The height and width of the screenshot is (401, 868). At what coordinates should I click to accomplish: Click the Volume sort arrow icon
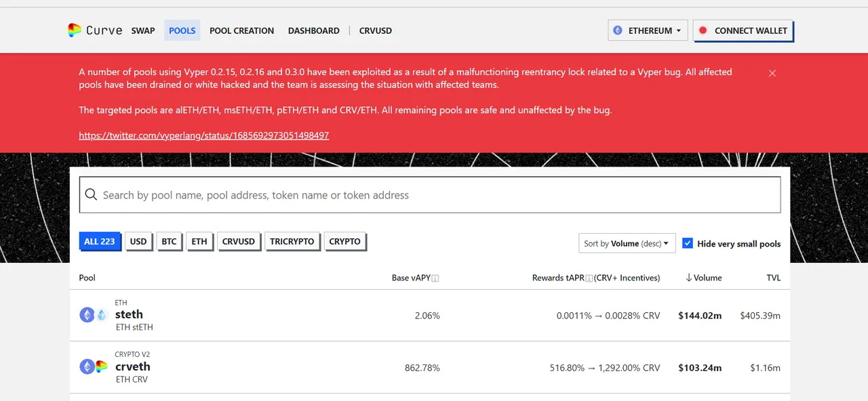689,278
